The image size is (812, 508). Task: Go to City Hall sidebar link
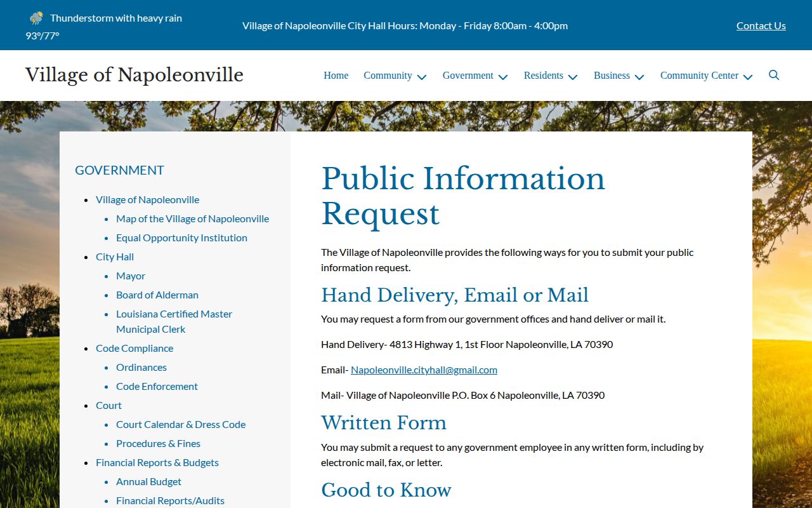coord(115,257)
